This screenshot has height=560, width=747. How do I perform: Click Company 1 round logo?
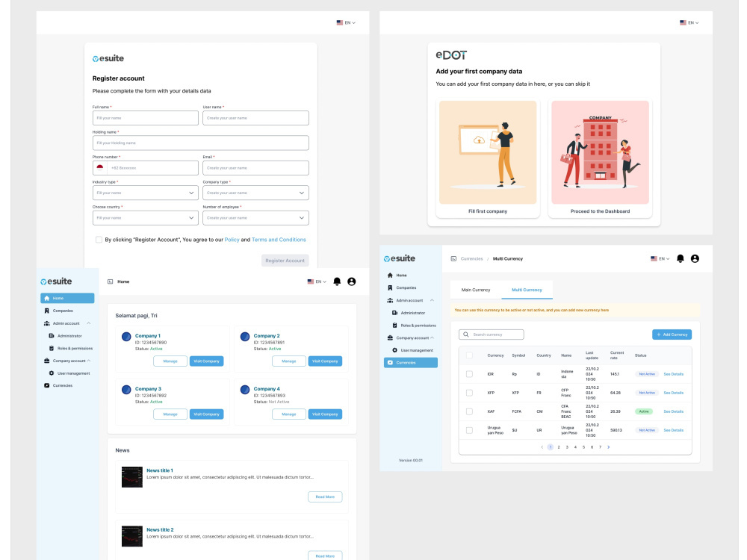click(x=126, y=337)
